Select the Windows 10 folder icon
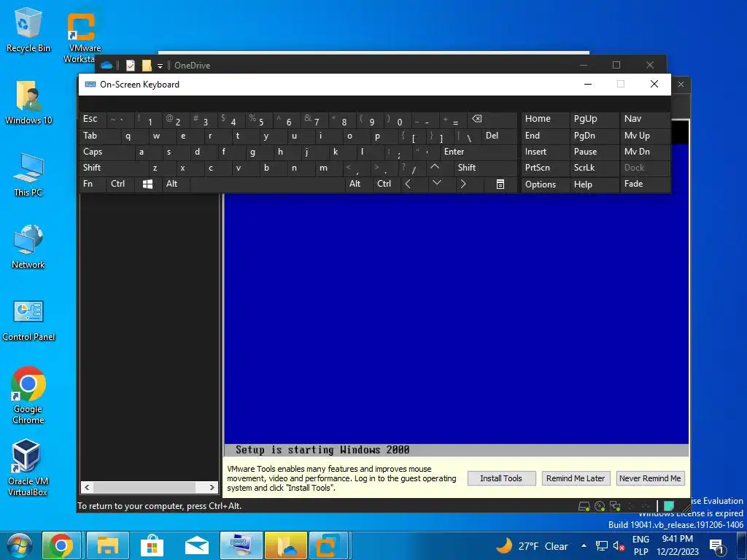The height and width of the screenshot is (560, 747). [x=28, y=102]
